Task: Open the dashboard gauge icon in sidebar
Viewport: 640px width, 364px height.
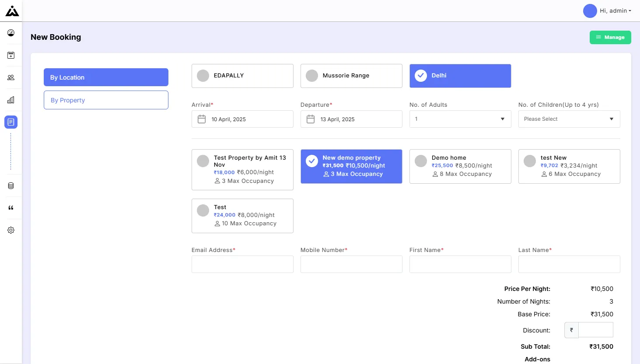Action: click(x=11, y=33)
